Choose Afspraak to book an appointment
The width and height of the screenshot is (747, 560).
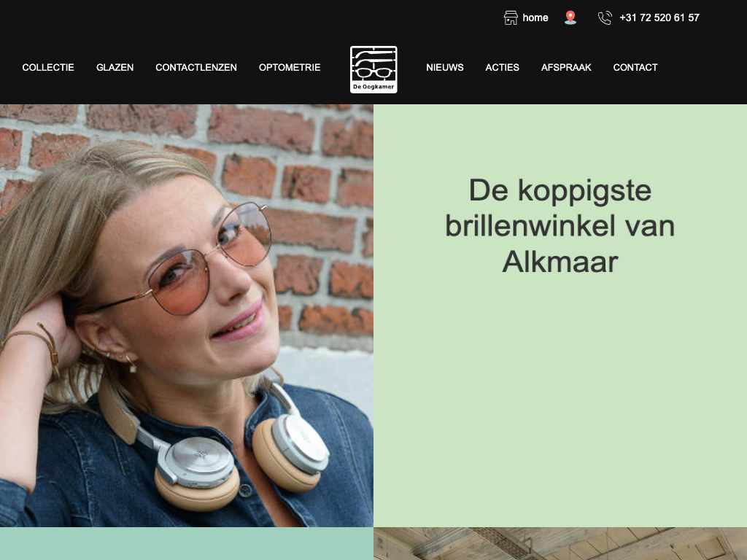coord(566,68)
